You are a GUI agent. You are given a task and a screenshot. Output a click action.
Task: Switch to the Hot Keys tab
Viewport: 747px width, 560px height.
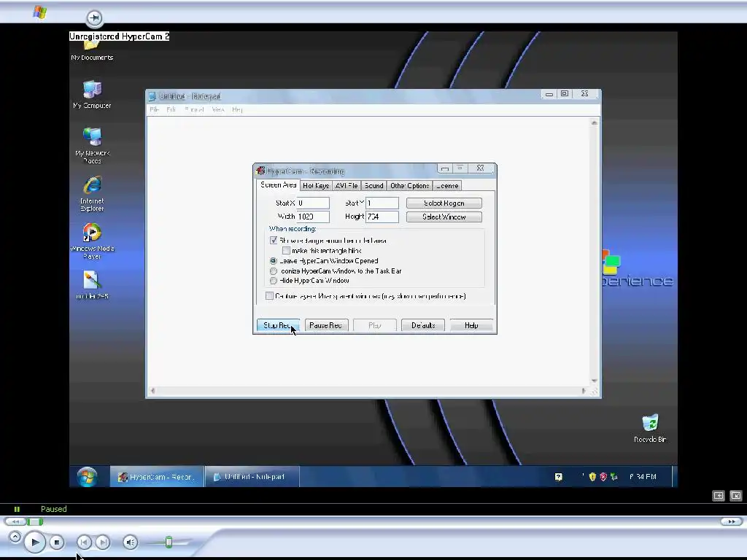316,186
